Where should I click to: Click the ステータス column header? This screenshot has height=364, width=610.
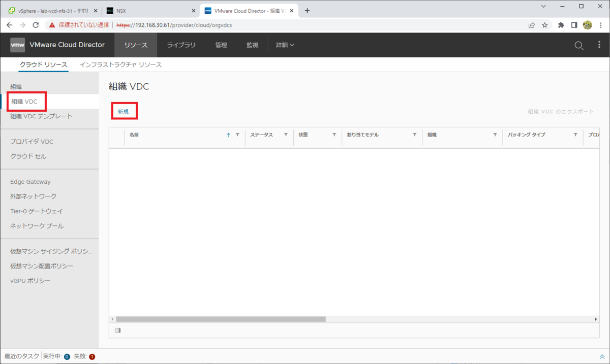tap(261, 135)
